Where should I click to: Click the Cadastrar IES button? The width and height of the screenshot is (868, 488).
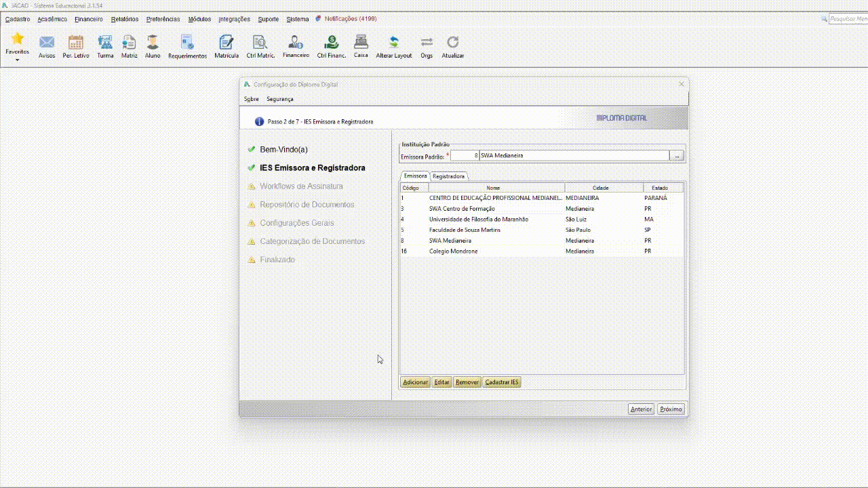502,382
